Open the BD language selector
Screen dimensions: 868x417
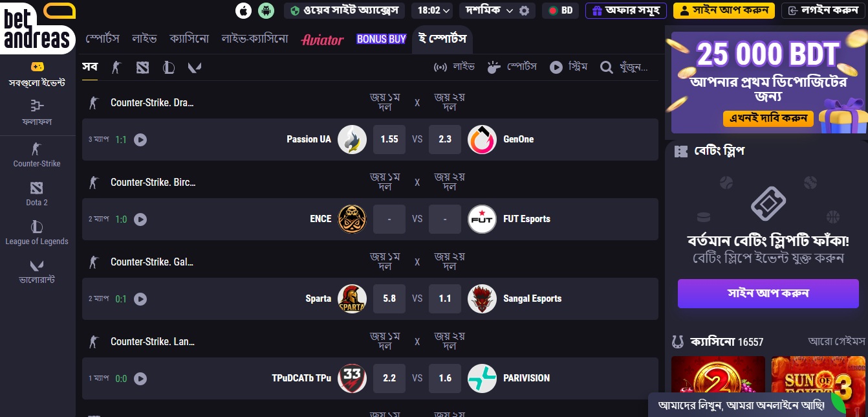(x=560, y=10)
